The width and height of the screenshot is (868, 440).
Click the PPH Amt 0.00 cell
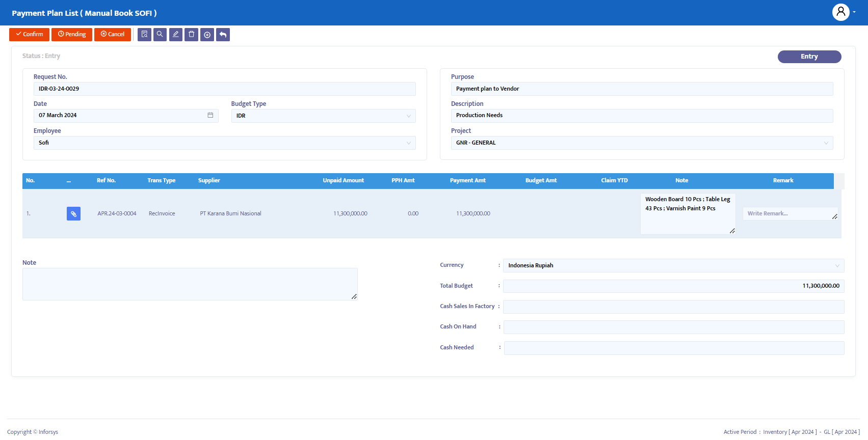(413, 213)
